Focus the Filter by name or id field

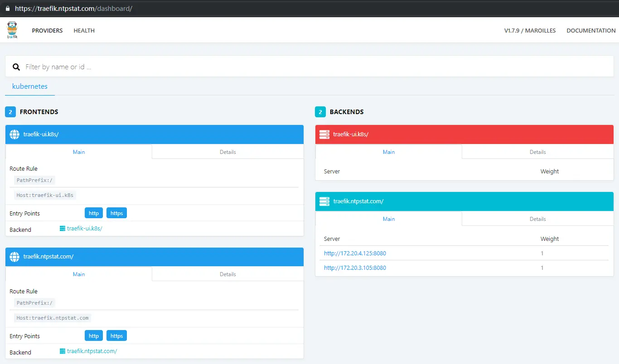309,67
